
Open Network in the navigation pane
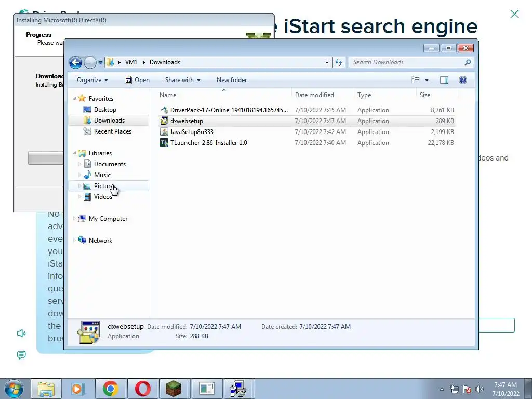tap(100, 241)
